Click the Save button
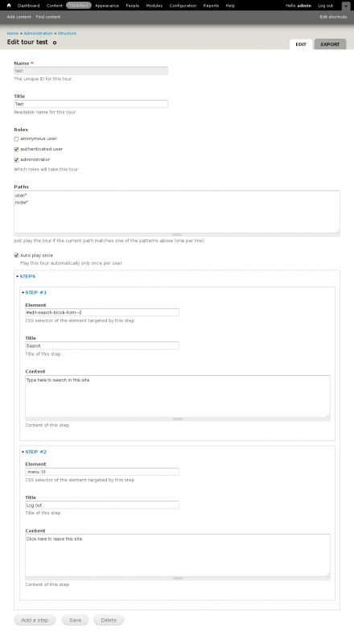Viewport: 354px width, 644px height. point(75,620)
